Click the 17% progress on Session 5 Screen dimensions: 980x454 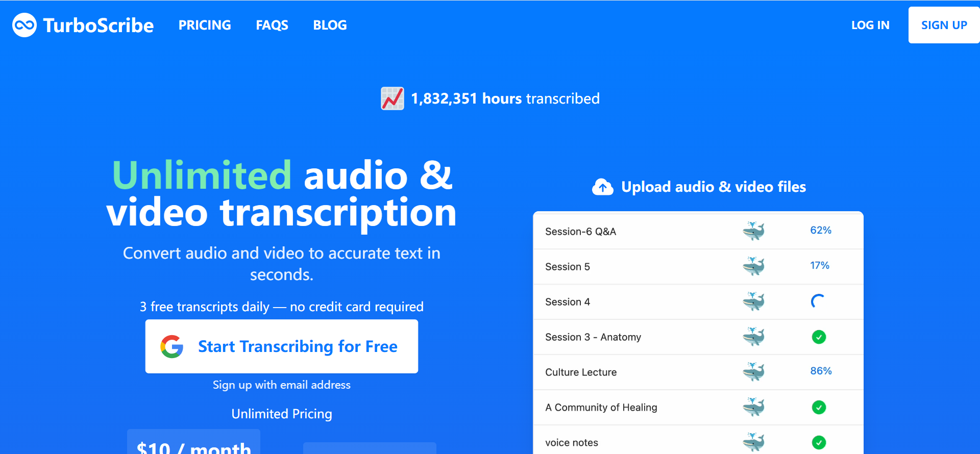tap(820, 265)
